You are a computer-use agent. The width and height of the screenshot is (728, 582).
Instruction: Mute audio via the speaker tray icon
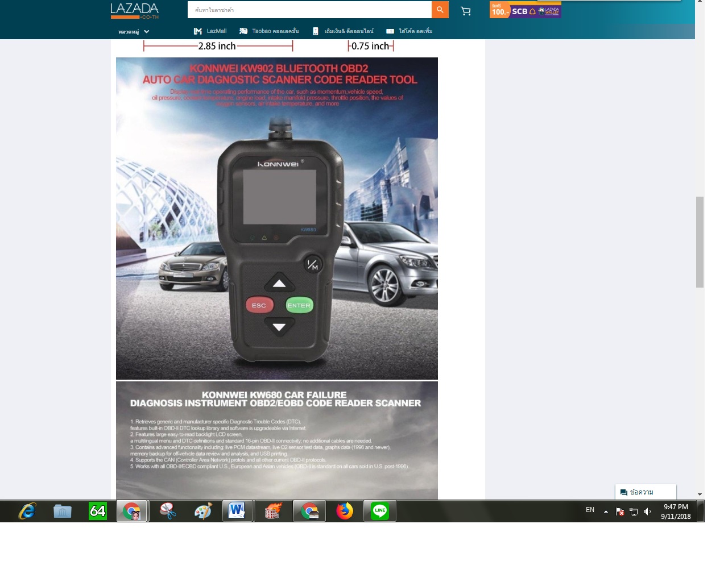pos(647,511)
